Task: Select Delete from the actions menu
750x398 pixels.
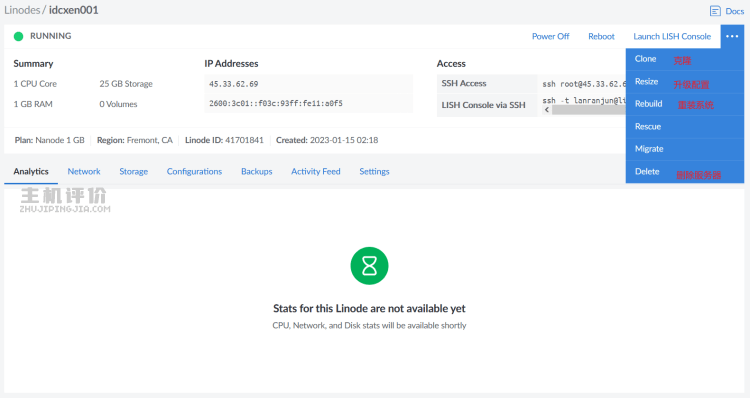Action: (684, 172)
